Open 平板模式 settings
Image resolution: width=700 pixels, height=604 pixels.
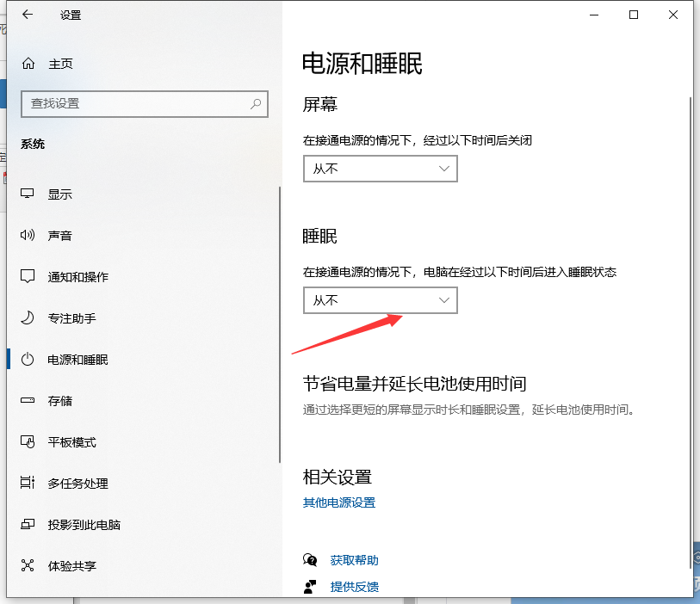(71, 442)
